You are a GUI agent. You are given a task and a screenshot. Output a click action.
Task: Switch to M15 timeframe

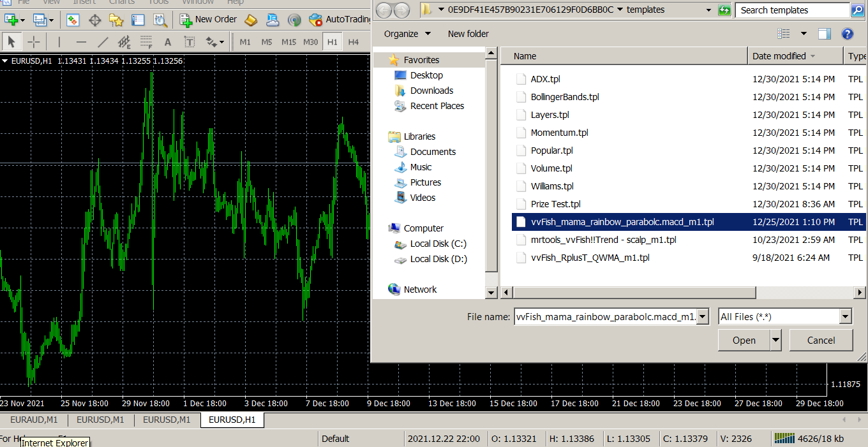click(288, 42)
